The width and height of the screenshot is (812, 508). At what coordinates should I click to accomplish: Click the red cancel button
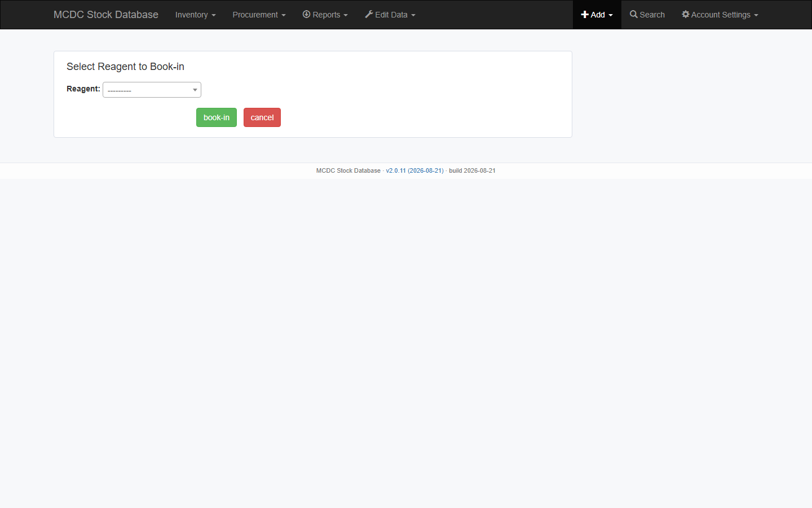(x=262, y=117)
